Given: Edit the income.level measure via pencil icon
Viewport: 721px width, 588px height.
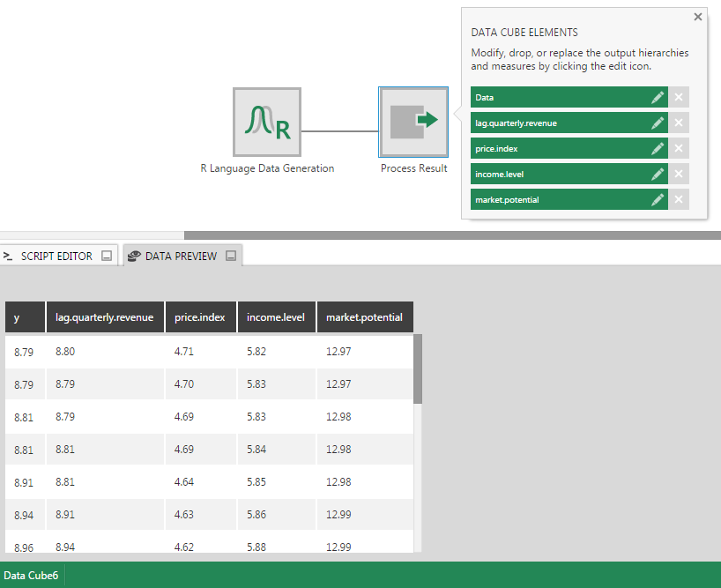Looking at the screenshot, I should click(x=657, y=174).
